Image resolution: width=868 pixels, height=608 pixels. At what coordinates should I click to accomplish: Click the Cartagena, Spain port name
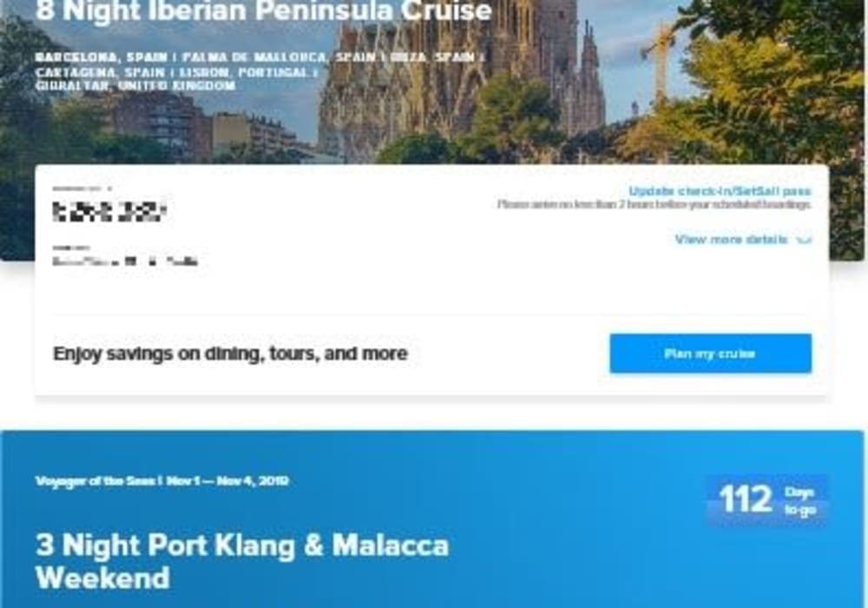[x=100, y=73]
